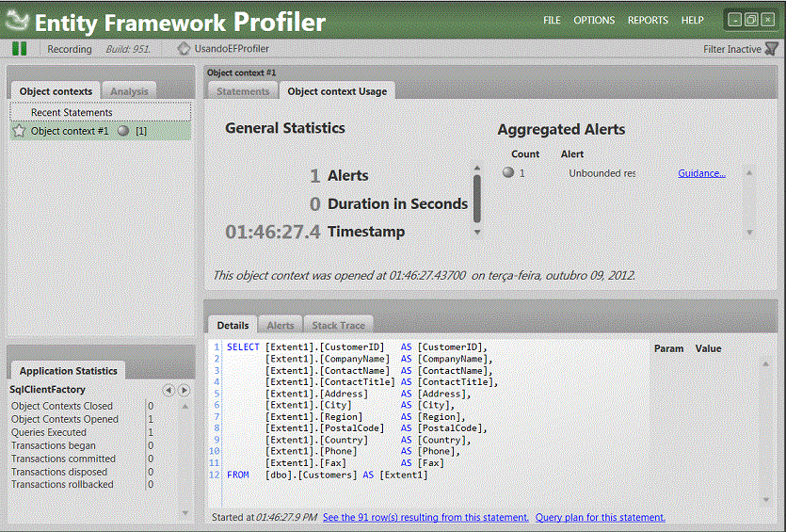Image resolution: width=786 pixels, height=532 pixels.
Task: Pause recording with the green pause button
Action: 20,49
